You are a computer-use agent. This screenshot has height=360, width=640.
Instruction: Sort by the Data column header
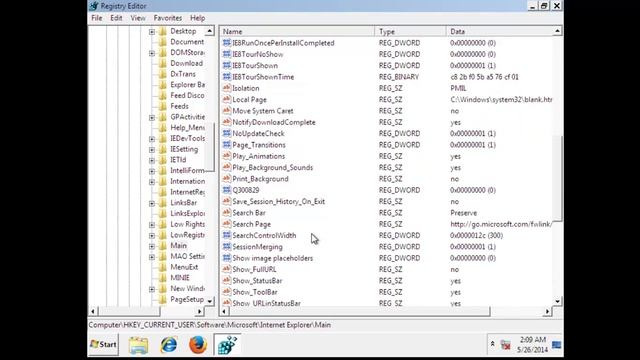pyautogui.click(x=500, y=31)
